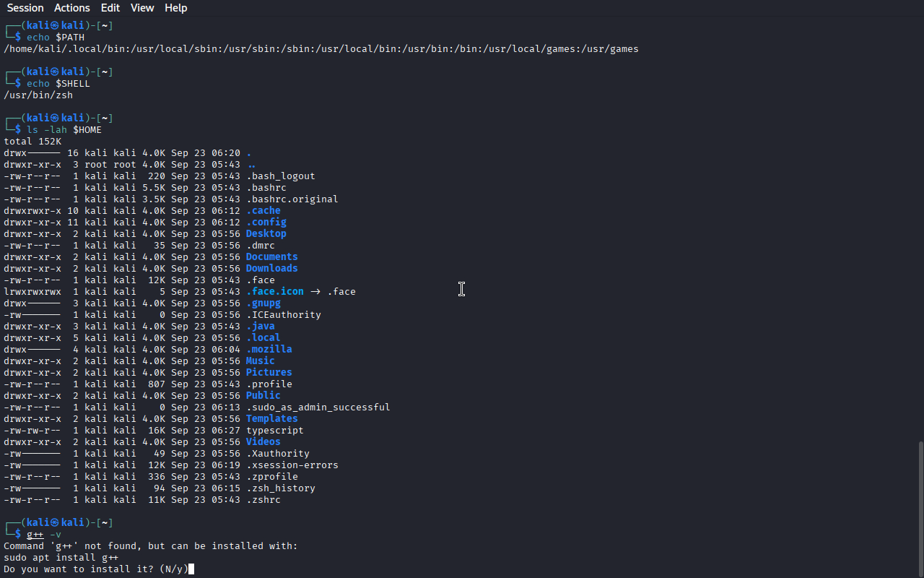The image size is (924, 578).
Task: Click the terminal's vertical scrollbar thumb
Action: tap(920, 508)
